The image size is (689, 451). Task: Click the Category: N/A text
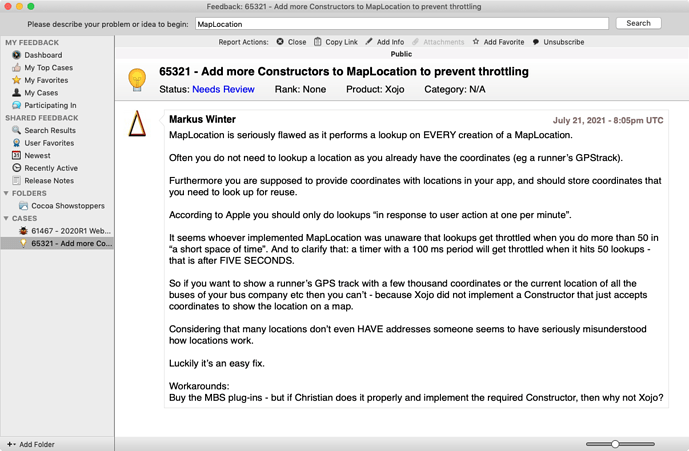coord(454,89)
